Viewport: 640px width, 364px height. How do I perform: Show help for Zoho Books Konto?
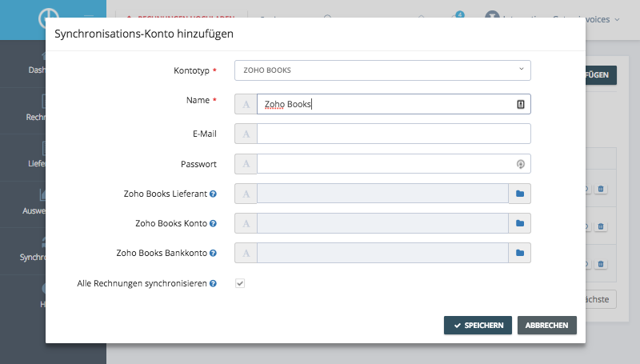coord(213,224)
